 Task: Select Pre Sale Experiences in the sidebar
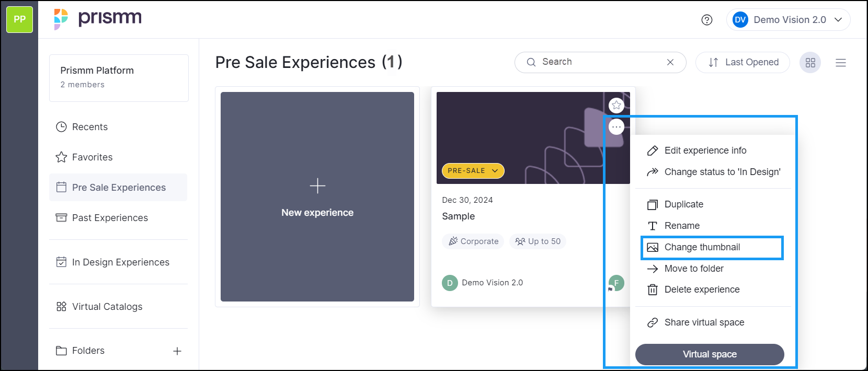[x=118, y=188]
